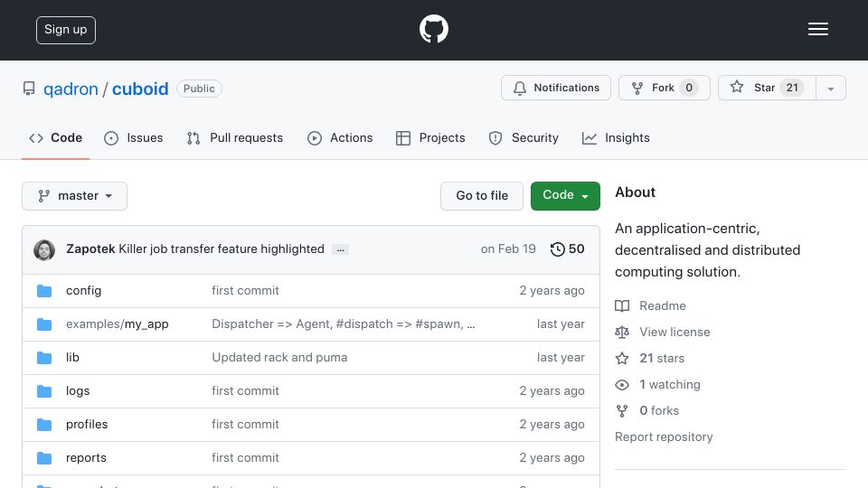This screenshot has width=868, height=488.
Task: Expand the green Code dropdown
Action: pyautogui.click(x=565, y=196)
